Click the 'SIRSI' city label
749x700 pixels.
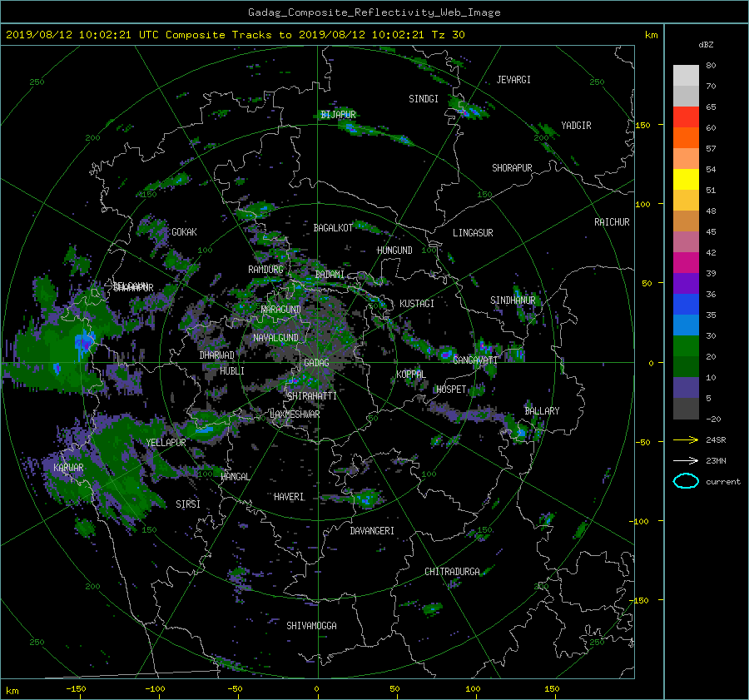tap(188, 504)
